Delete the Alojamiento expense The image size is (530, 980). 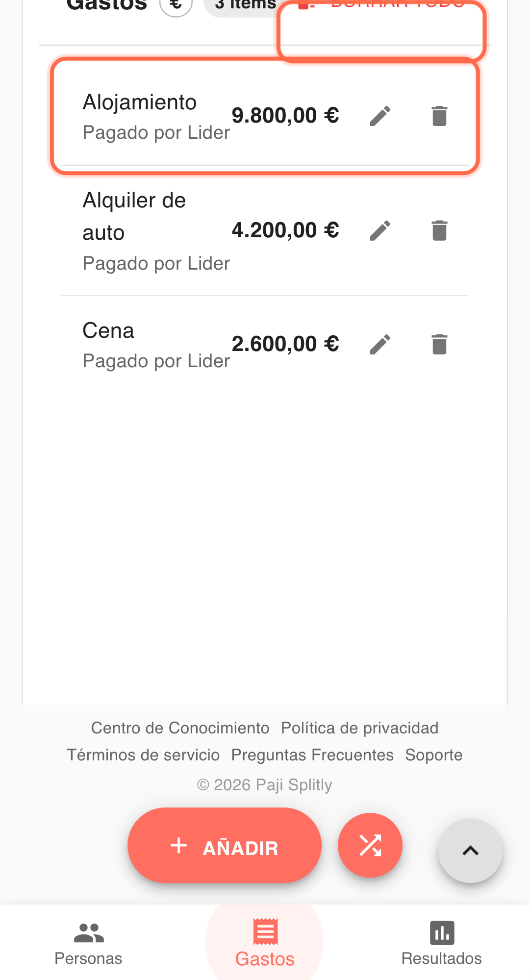(439, 116)
